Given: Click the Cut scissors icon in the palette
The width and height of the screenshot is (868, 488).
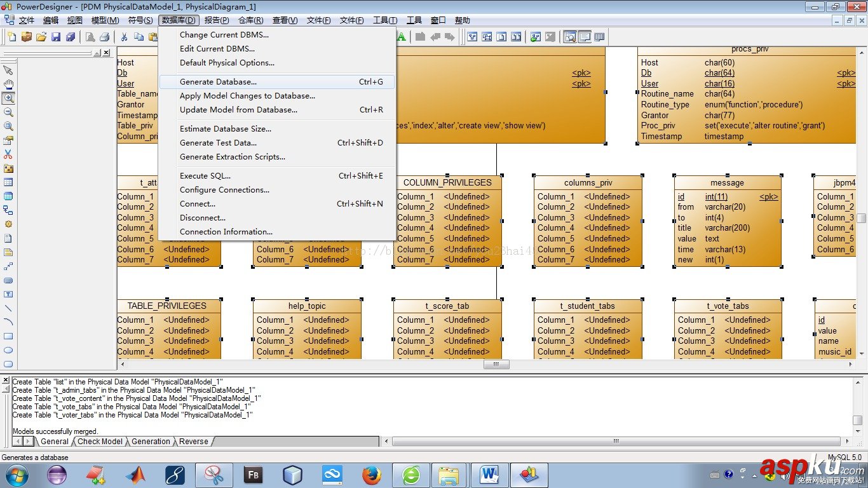Looking at the screenshot, I should click(8, 154).
